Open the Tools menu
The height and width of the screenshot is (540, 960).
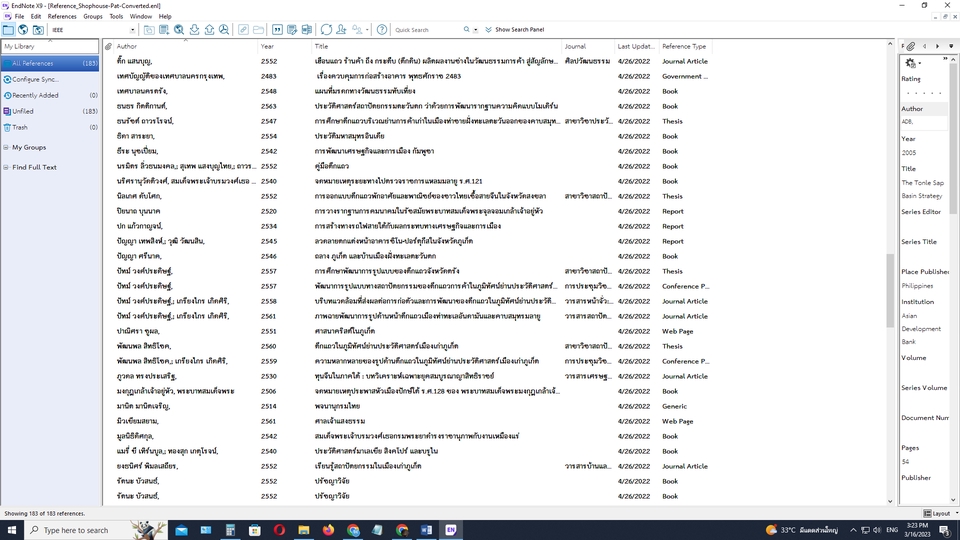116,17
